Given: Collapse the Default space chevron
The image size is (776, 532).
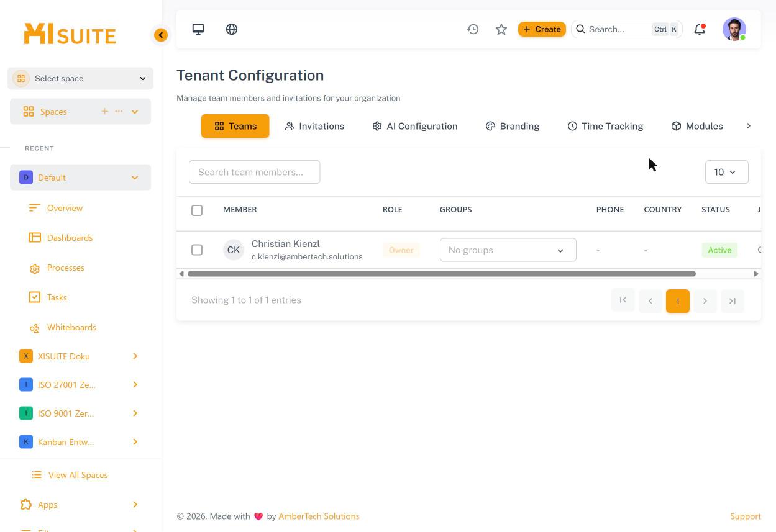Looking at the screenshot, I should coord(135,178).
